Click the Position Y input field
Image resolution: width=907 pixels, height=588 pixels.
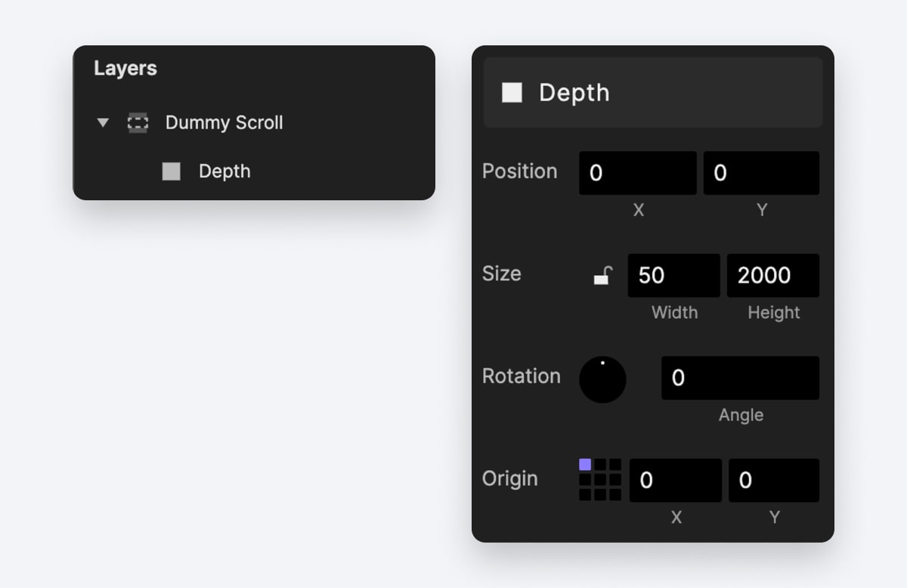[761, 173]
